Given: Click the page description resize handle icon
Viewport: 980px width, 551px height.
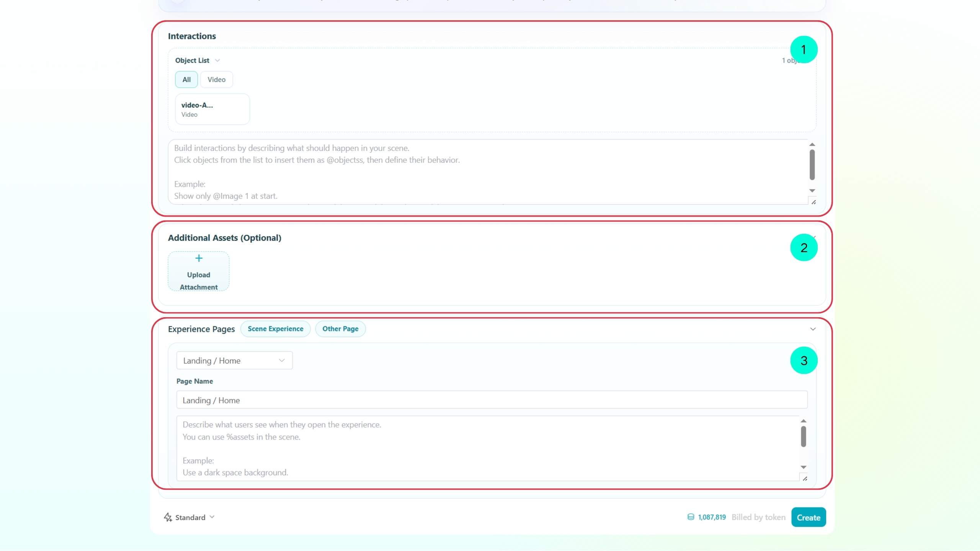Looking at the screenshot, I should [805, 478].
